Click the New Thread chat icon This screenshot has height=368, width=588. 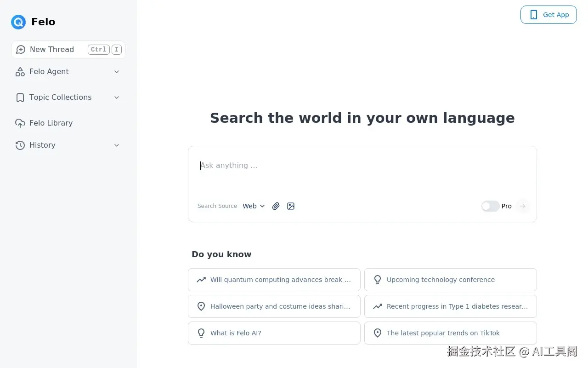[21, 50]
